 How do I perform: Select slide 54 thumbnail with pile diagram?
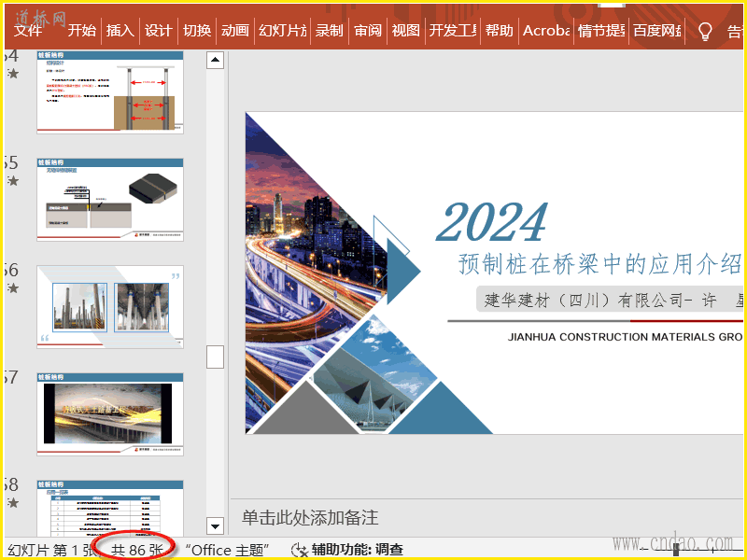tap(110, 91)
